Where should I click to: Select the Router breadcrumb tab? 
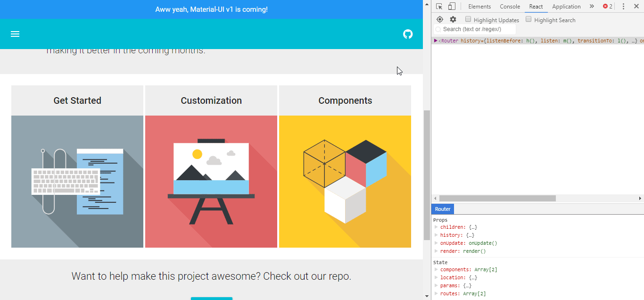coord(443,209)
